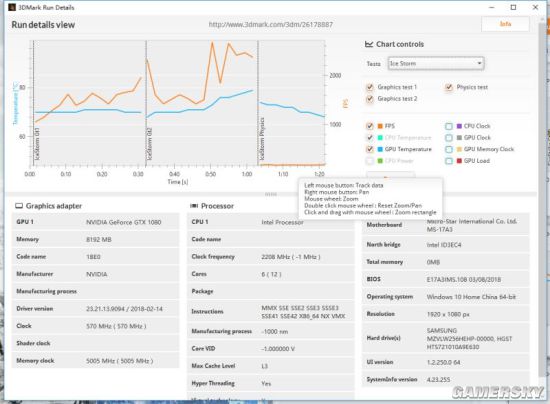Click the Processor chip icon
This screenshot has height=404, width=550.
pyautogui.click(x=194, y=206)
